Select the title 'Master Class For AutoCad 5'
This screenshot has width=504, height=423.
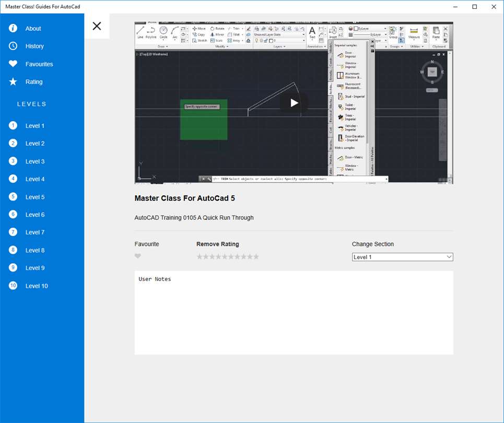pyautogui.click(x=184, y=198)
